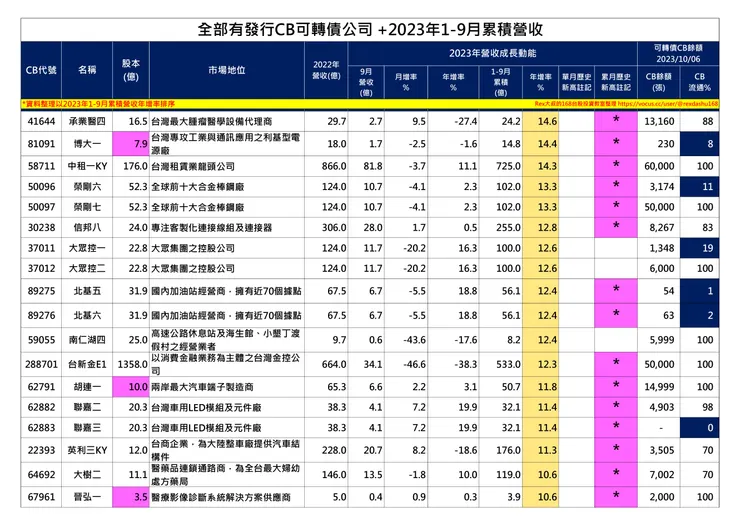This screenshot has width=740, height=523.
Task: Select monthly growth value -46.6
Action: pos(414,364)
